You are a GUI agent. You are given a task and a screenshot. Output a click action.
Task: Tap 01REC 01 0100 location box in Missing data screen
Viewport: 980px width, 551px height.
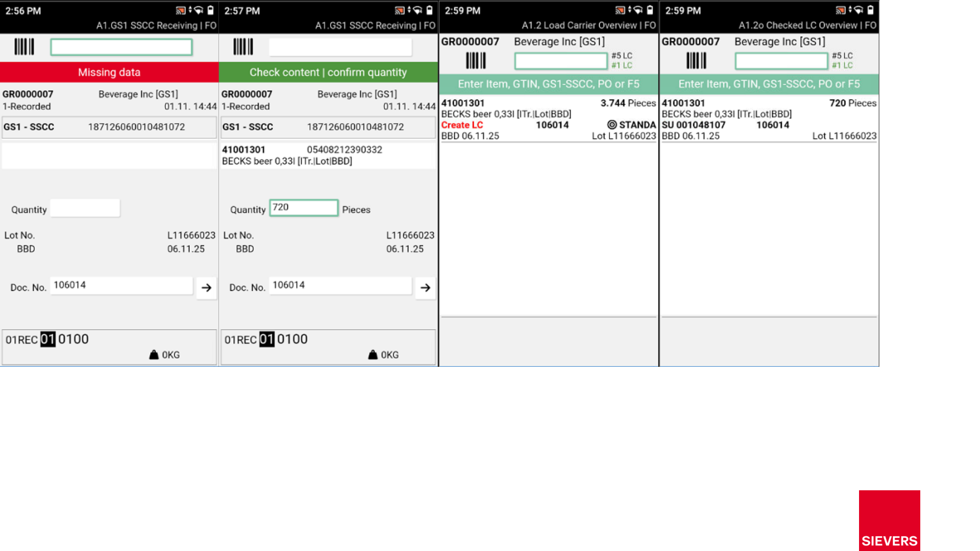(109, 347)
